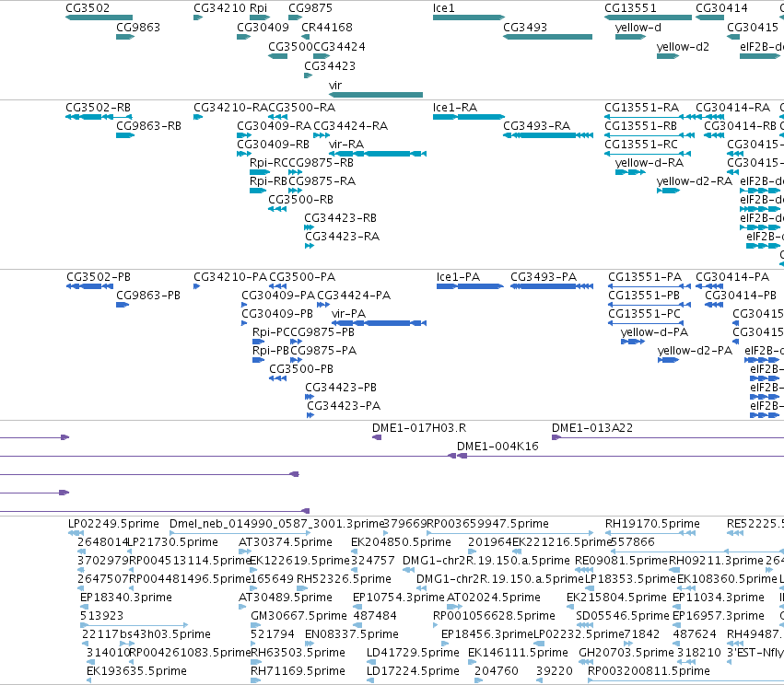784x685 pixels.
Task: Select the CG3500-PB protein label
Action: (301, 370)
